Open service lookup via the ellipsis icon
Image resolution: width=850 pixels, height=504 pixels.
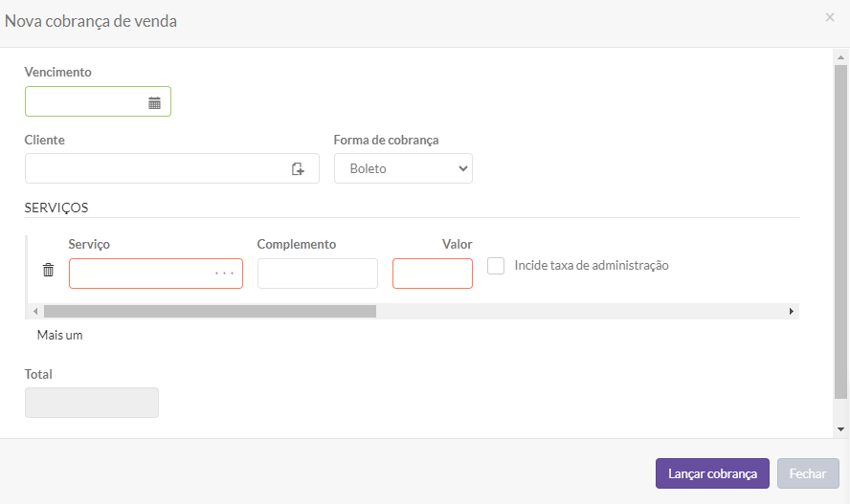tap(224, 274)
